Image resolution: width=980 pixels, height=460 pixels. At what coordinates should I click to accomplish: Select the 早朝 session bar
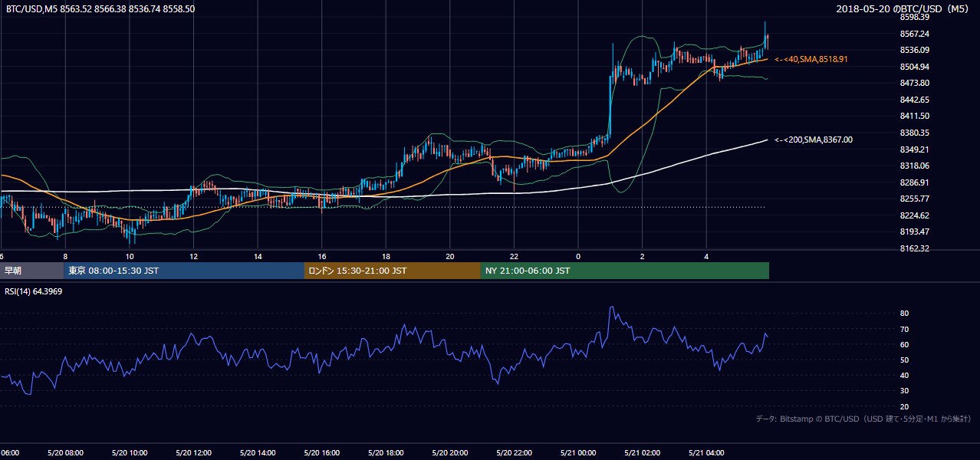coord(32,271)
